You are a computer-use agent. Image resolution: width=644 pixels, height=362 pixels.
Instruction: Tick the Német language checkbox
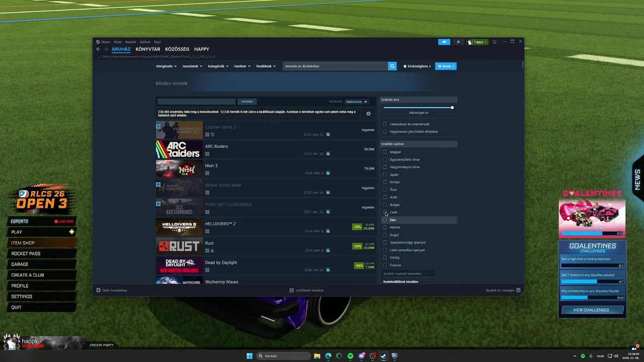point(385,227)
